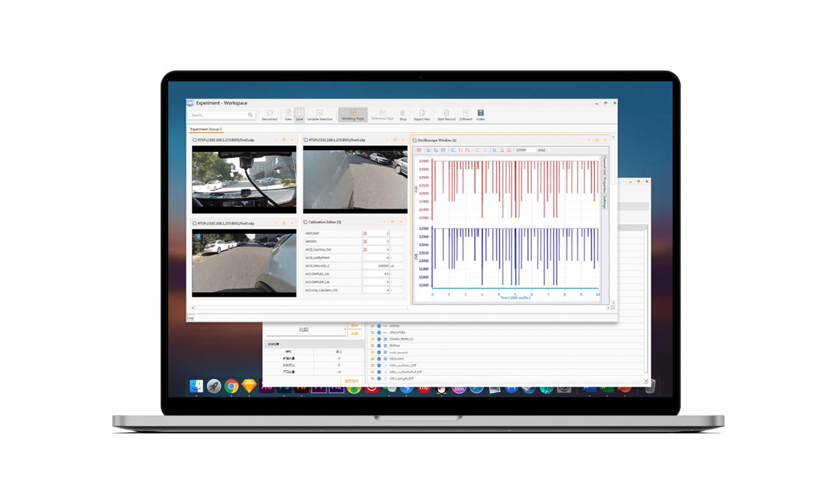Click the search input field
837x504 pixels.
(x=218, y=115)
